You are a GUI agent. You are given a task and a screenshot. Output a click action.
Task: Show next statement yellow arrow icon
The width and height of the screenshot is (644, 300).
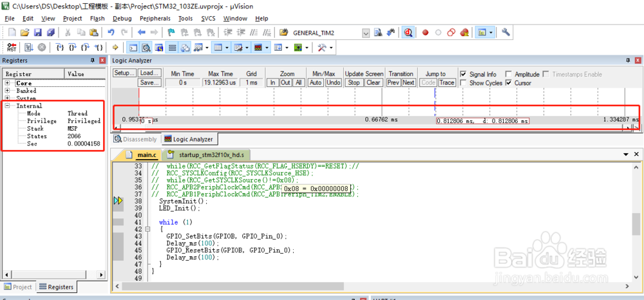[115, 48]
